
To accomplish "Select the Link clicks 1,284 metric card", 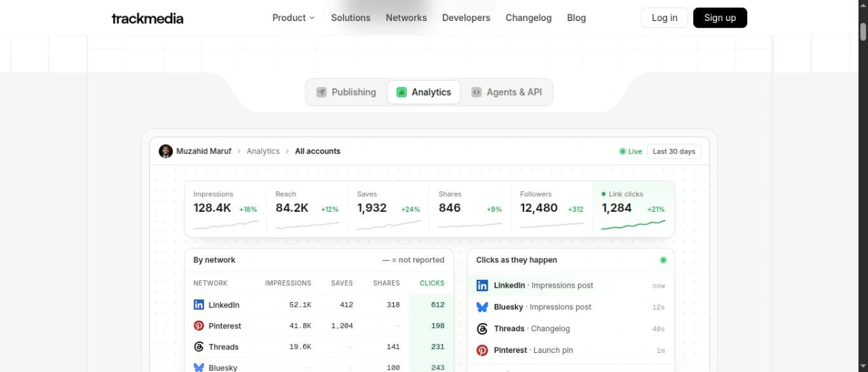I will tap(633, 209).
